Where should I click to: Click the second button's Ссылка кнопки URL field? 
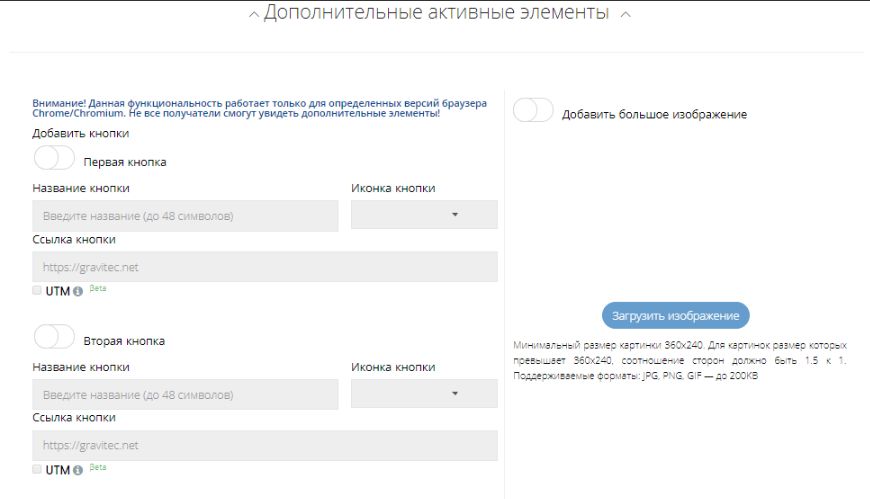[265, 445]
